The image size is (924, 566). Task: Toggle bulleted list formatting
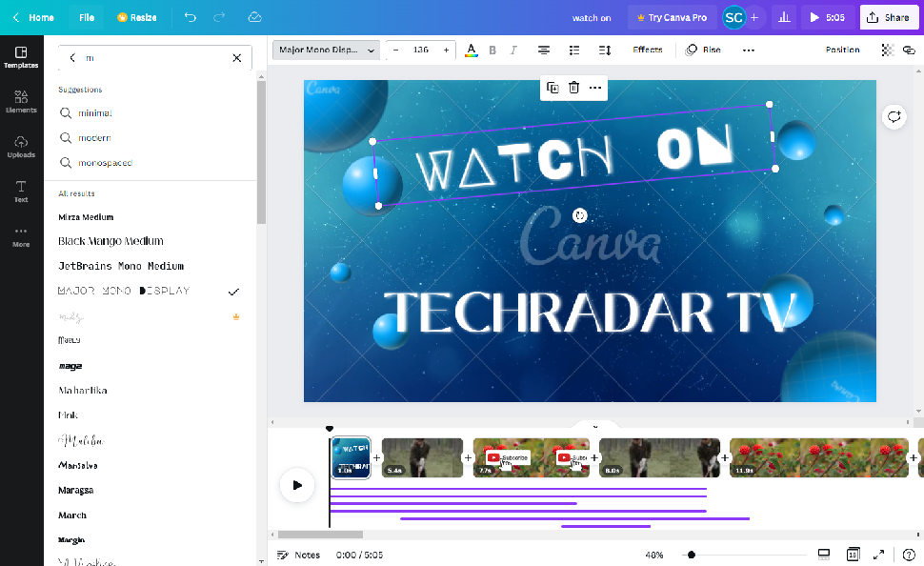click(x=574, y=51)
